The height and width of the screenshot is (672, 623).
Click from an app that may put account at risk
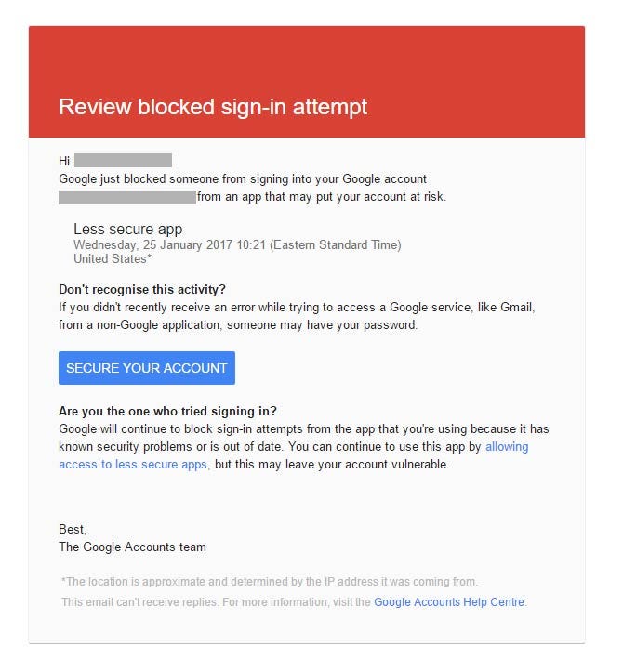[322, 197]
